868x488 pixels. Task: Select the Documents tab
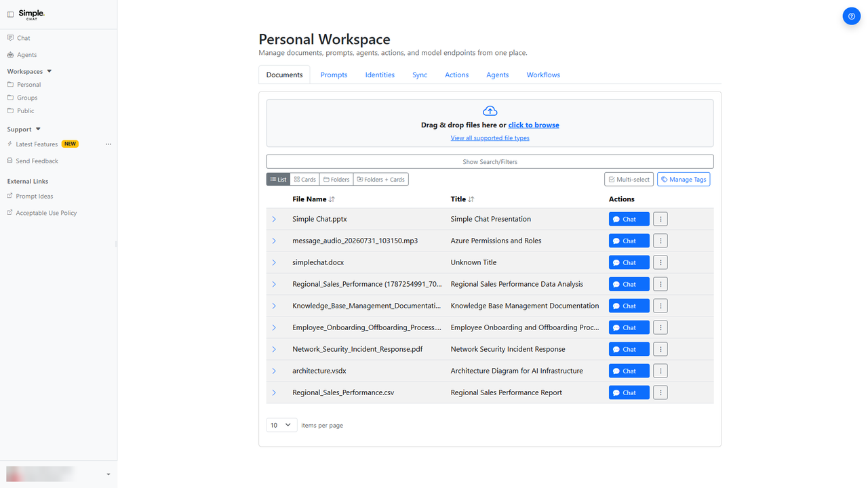click(284, 75)
